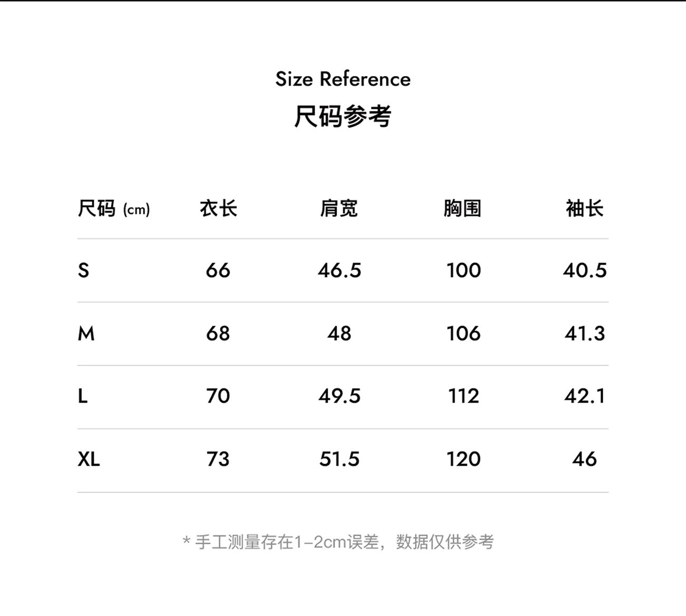Select the M size row label
This screenshot has height=616, width=686.
tap(86, 334)
